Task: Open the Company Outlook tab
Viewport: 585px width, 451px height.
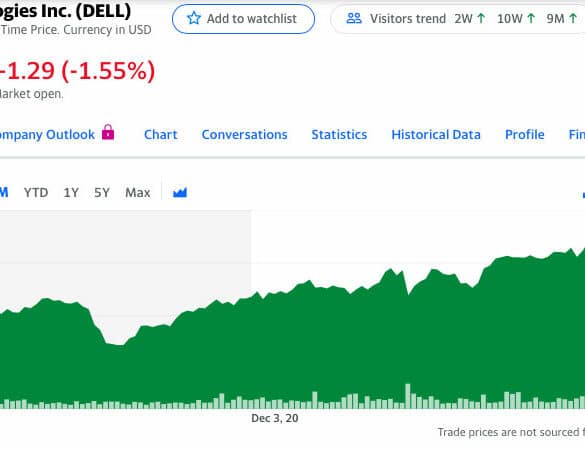Action: click(x=47, y=134)
